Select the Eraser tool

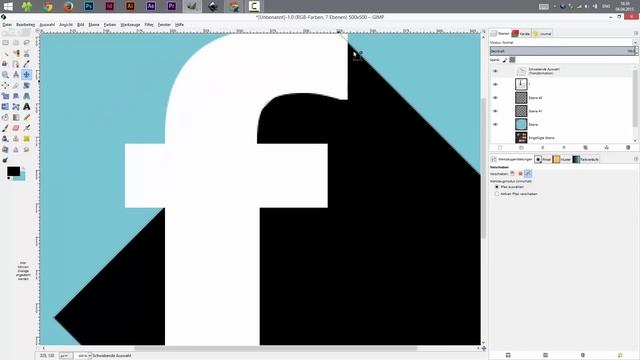coord(16,128)
